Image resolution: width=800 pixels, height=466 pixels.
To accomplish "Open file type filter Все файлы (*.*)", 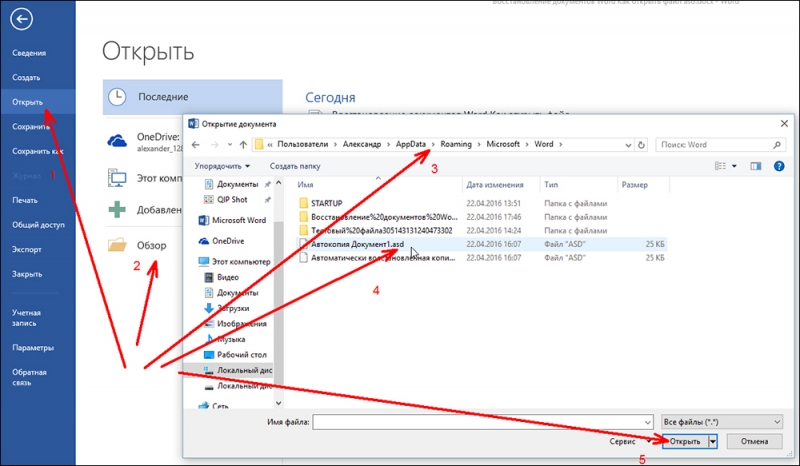I will (x=721, y=422).
